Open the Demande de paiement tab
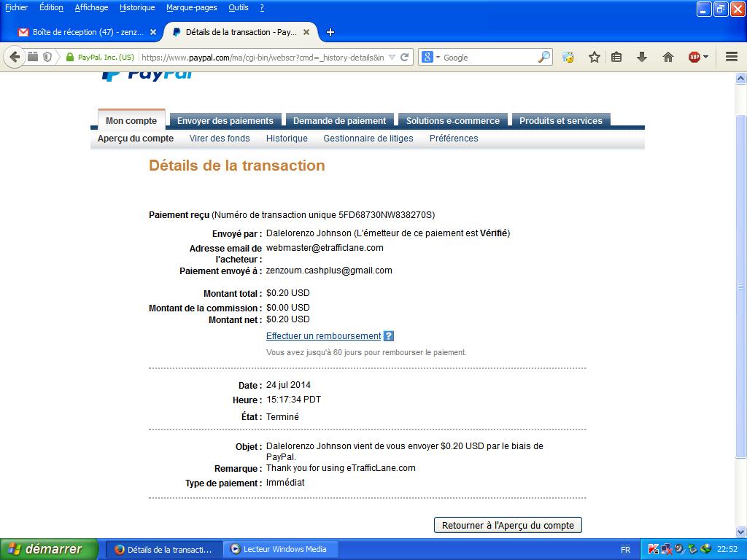 [x=340, y=120]
